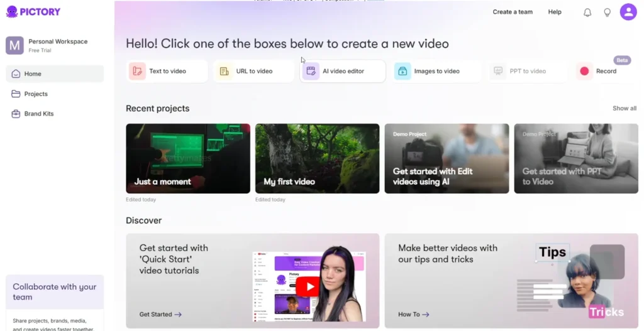Open the notifications bell icon
The image size is (644, 331).
point(587,13)
